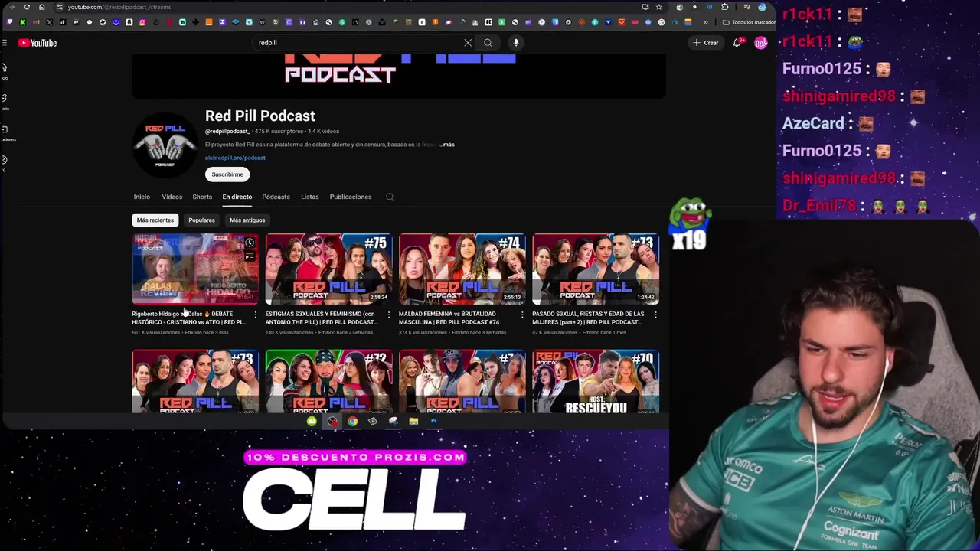980x551 pixels.
Task: Open the Listas tab
Action: 310,197
